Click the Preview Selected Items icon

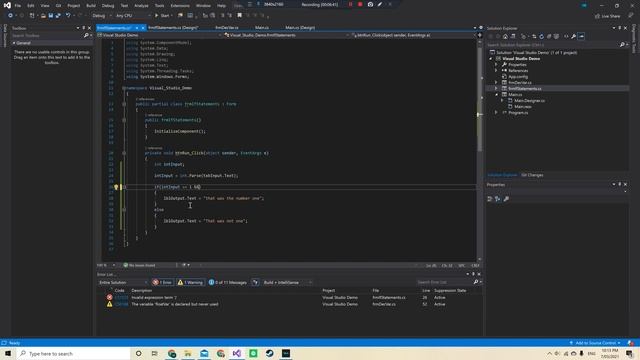pos(581,36)
